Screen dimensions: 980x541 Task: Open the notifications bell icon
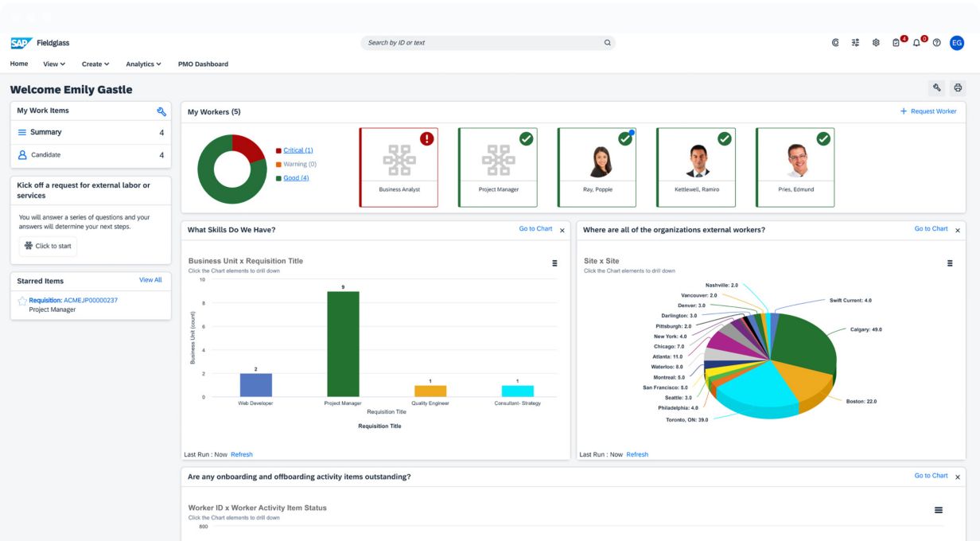(x=916, y=43)
